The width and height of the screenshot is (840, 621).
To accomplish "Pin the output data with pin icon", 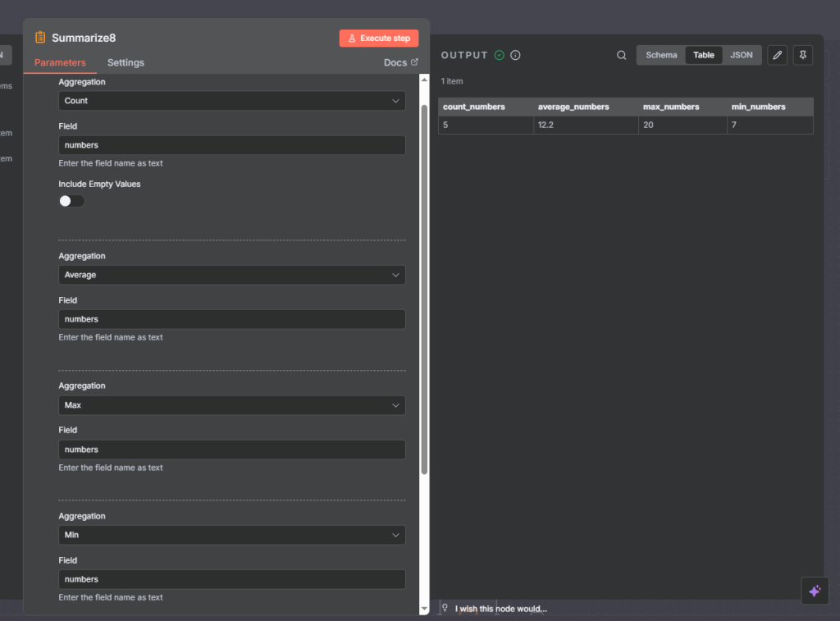I will pos(803,55).
